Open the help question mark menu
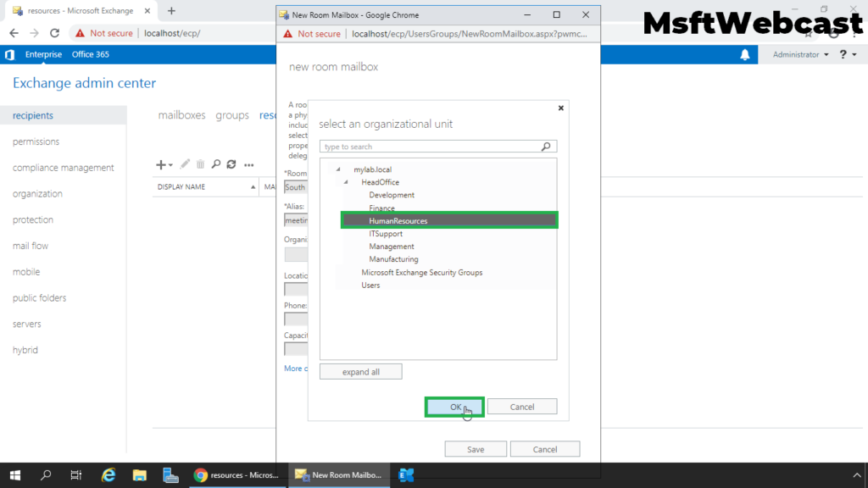The width and height of the screenshot is (868, 488). [x=848, y=54]
